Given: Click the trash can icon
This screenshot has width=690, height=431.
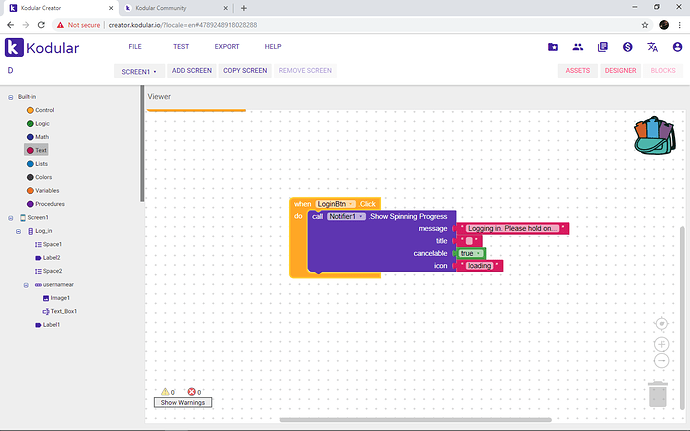Looking at the screenshot, I should (x=658, y=394).
